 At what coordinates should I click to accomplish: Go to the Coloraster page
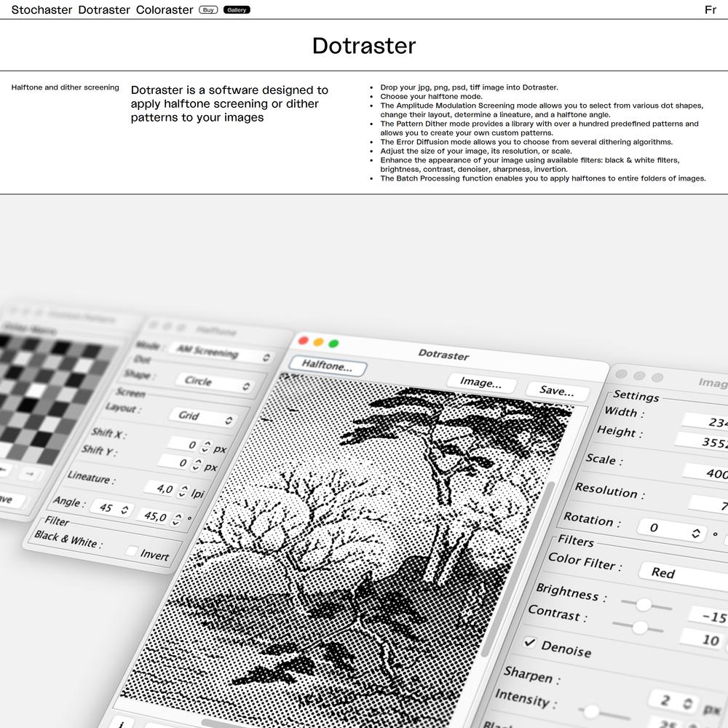point(165,9)
